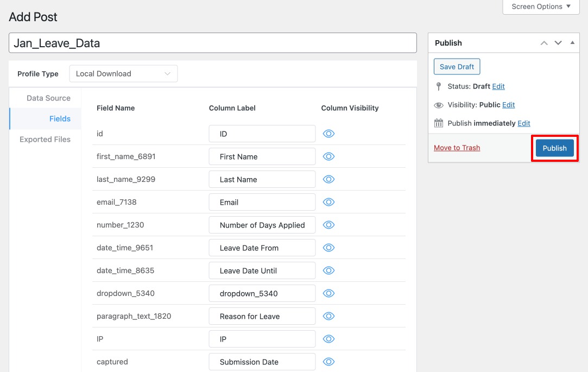Click the post title field Jan_Leave_Data
Screen dimensions: 588x372
pos(212,43)
